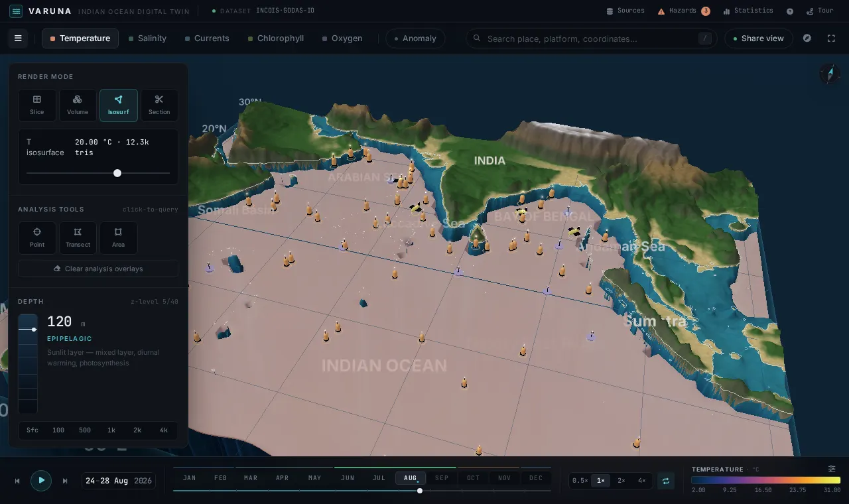This screenshot has width=849, height=504.
Task: Jump to the Sfc depth preset
Action: click(33, 430)
